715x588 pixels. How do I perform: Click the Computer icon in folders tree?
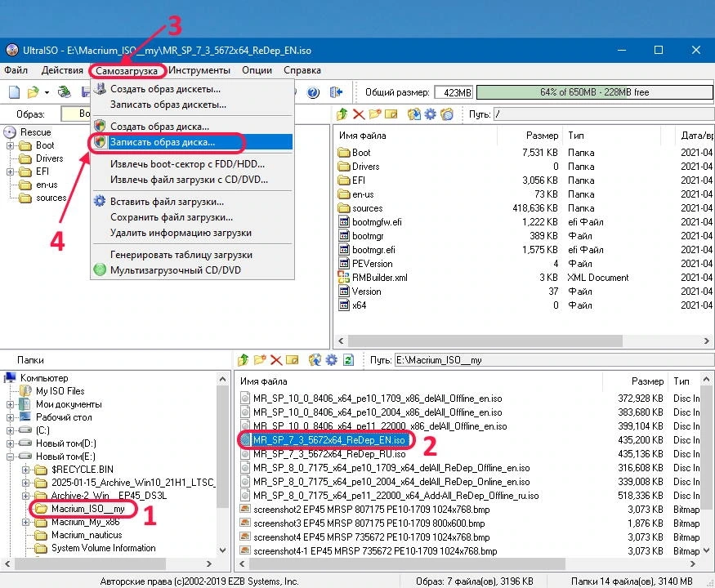(10, 378)
